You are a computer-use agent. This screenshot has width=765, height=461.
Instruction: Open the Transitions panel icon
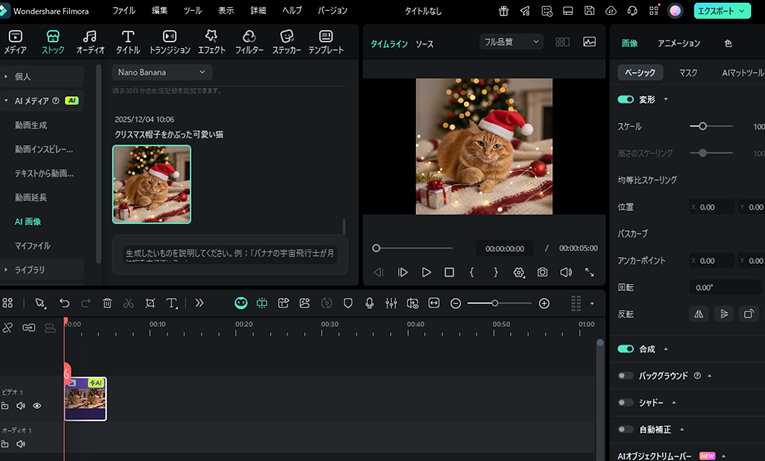click(x=170, y=41)
